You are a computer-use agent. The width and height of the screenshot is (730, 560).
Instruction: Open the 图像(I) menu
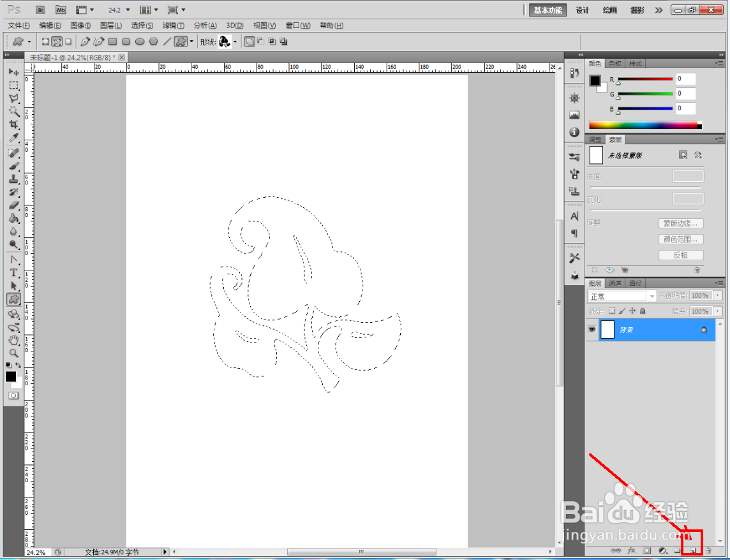point(80,26)
